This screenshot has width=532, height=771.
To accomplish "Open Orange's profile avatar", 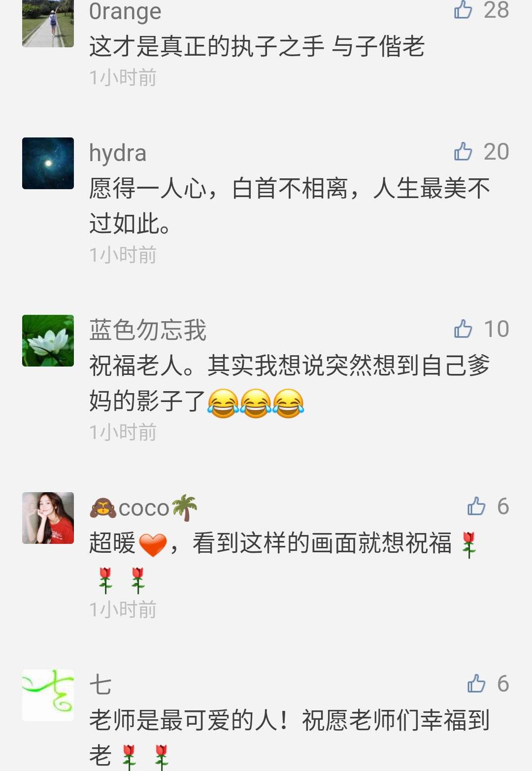I will [48, 23].
